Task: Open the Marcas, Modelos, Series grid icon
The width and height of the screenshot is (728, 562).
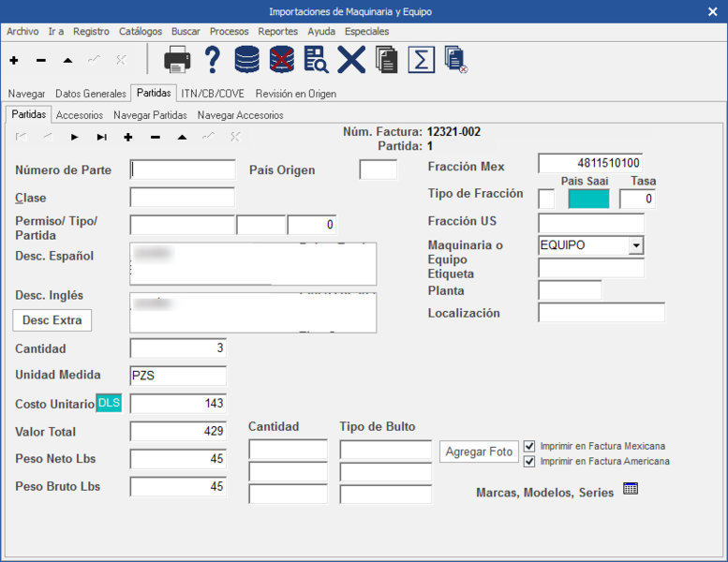Action: coord(631,489)
